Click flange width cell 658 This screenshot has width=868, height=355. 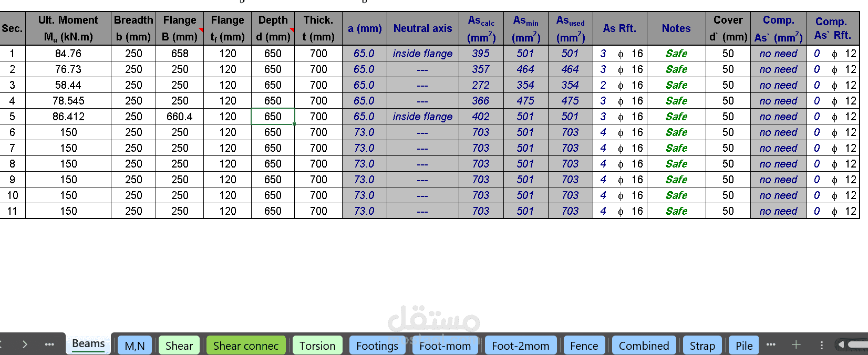pyautogui.click(x=180, y=54)
